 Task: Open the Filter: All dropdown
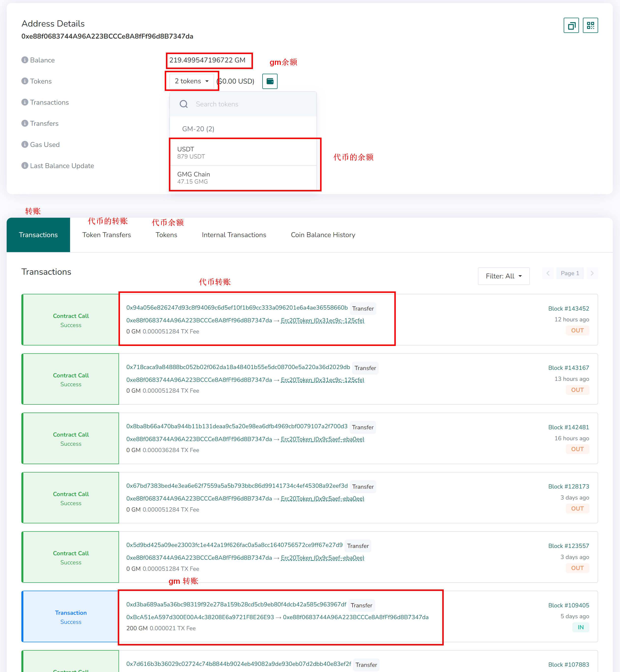pyautogui.click(x=503, y=276)
